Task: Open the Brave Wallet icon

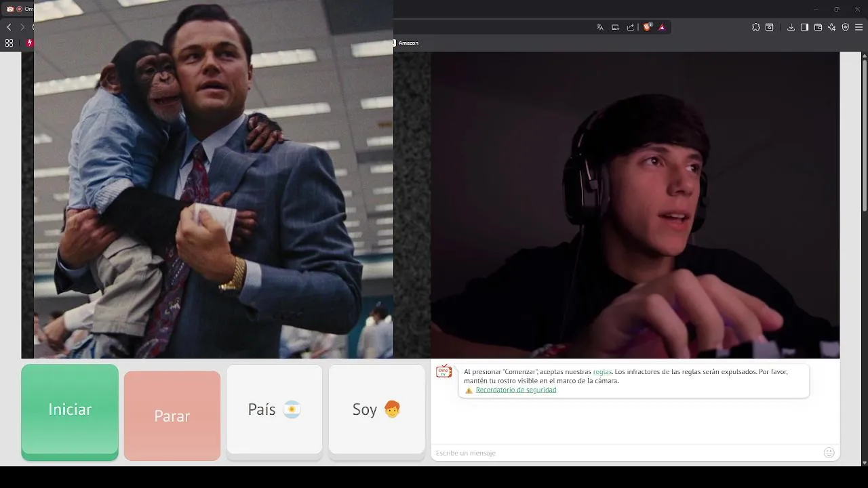Action: [818, 27]
